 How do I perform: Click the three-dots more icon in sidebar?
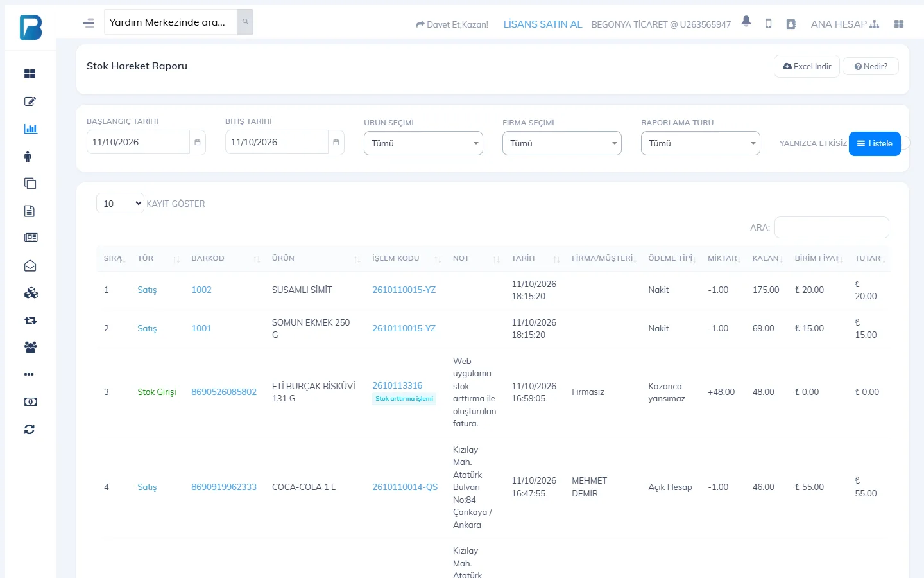29,374
